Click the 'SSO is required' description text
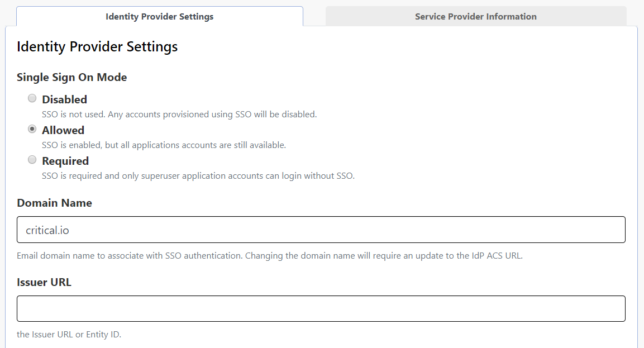Image resolution: width=644 pixels, height=348 pixels. (x=198, y=176)
